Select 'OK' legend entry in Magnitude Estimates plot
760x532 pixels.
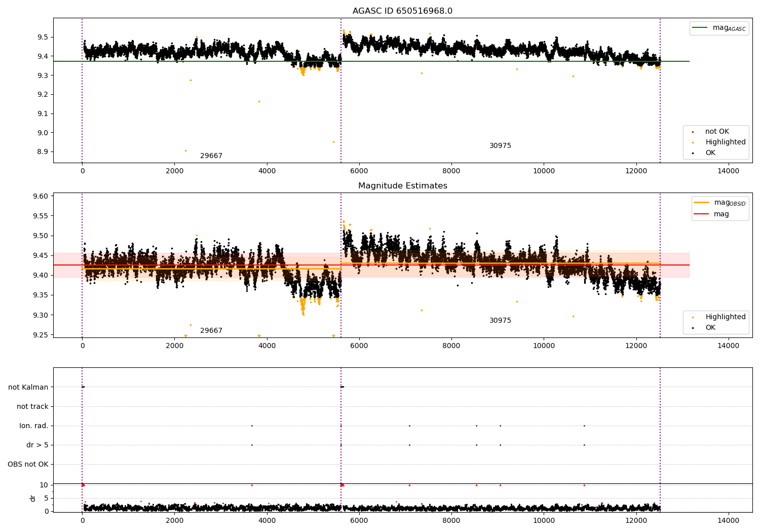click(710, 328)
